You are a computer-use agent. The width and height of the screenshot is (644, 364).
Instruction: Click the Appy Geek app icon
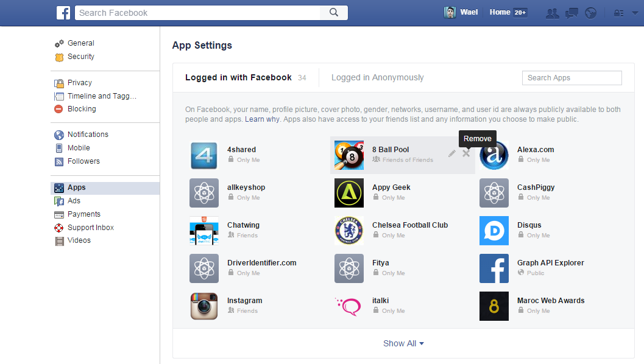pyautogui.click(x=349, y=193)
